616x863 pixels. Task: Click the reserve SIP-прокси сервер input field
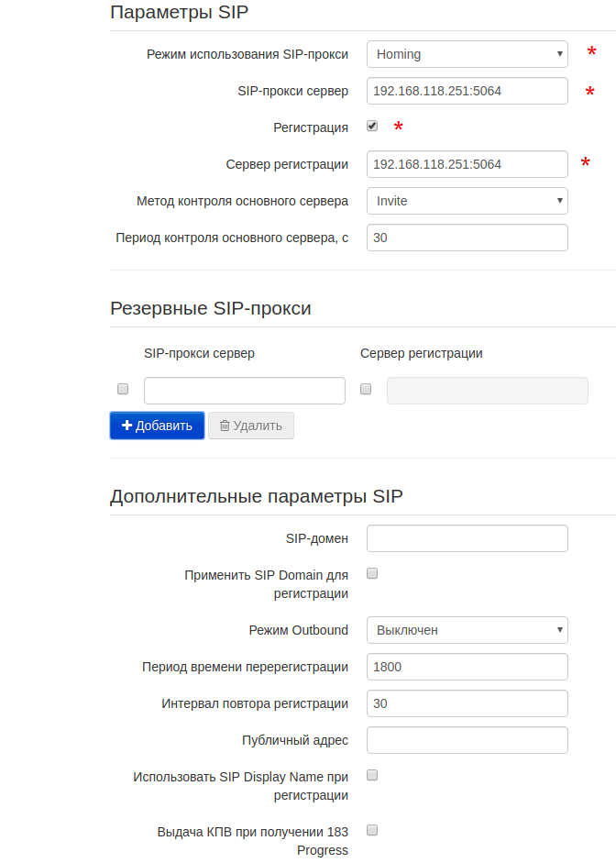coord(244,391)
